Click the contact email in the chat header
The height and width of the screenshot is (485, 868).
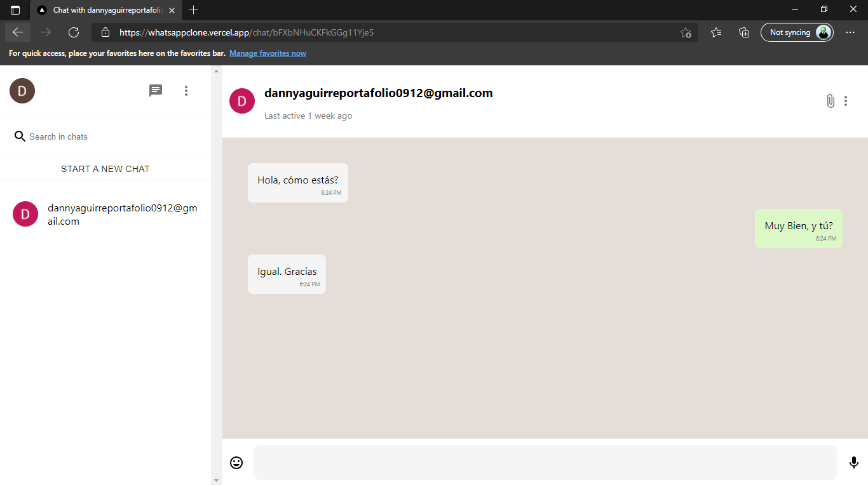click(x=379, y=93)
